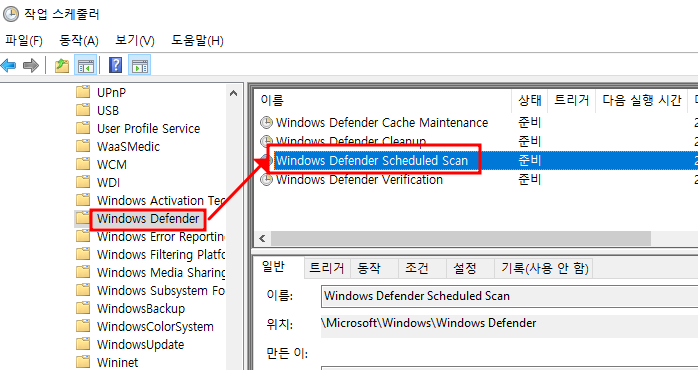Screen dimensions: 698x370
Task: Click the Up one level folder icon
Action: pos(62,66)
